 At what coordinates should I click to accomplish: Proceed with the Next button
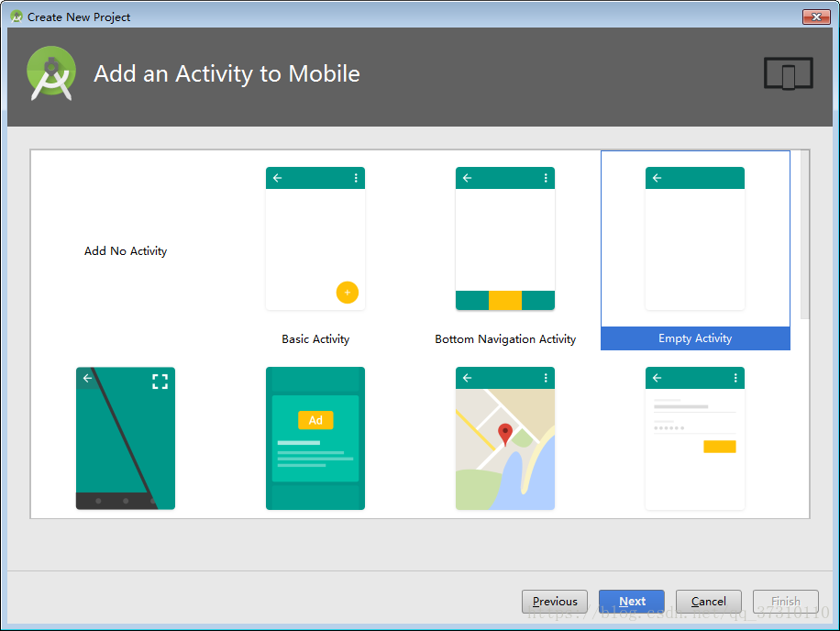(x=632, y=602)
